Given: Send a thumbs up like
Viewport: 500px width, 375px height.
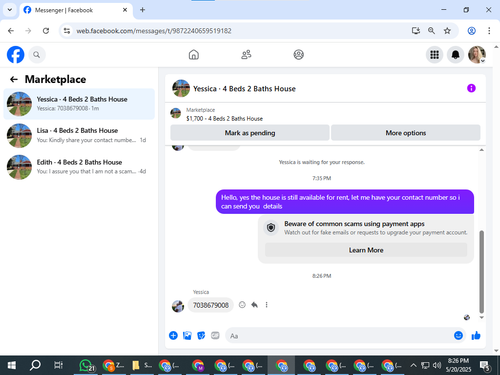Looking at the screenshot, I should coord(476,335).
